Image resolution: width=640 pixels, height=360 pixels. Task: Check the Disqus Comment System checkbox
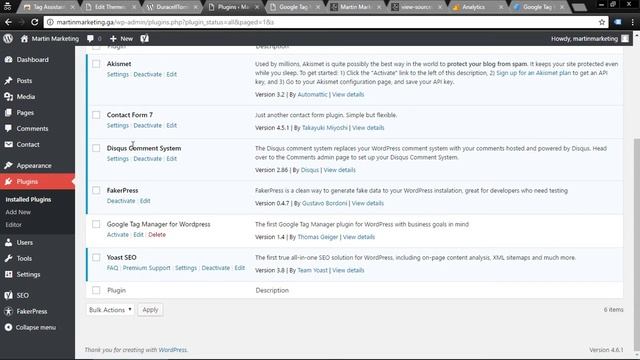[x=96, y=148]
